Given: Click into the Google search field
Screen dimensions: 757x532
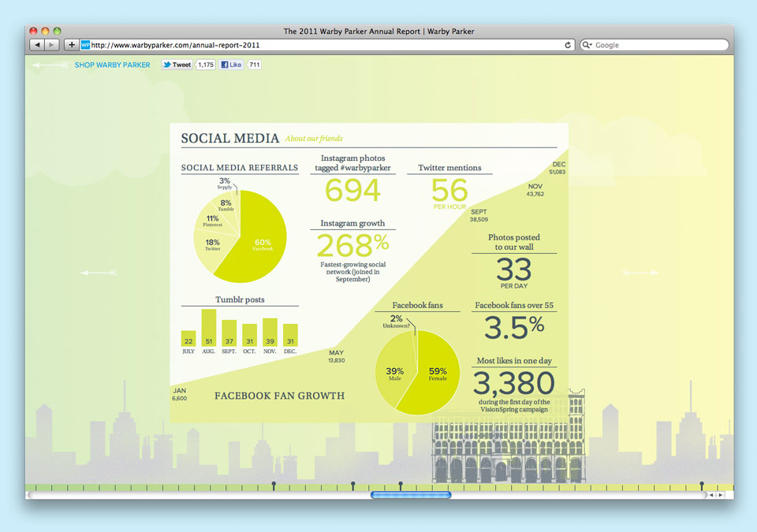Looking at the screenshot, I should pos(654,45).
